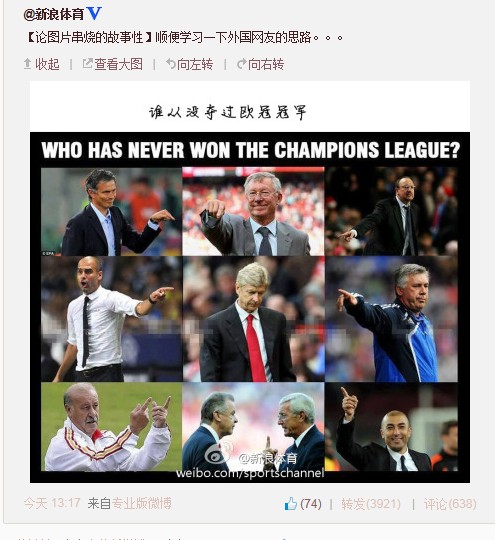The height and width of the screenshot is (540, 495).
Task: Click the 今天 13:17 timestamp
Action: [52, 503]
